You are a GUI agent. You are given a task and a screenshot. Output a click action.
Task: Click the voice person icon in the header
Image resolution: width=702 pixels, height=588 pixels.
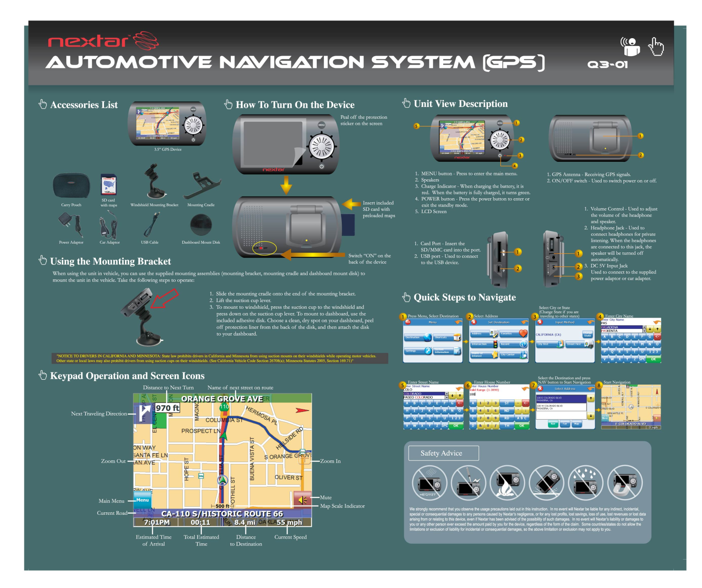(630, 46)
